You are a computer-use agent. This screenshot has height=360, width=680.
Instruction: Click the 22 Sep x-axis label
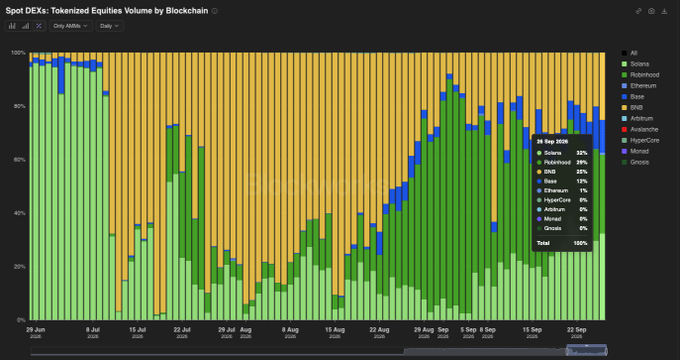point(577,330)
